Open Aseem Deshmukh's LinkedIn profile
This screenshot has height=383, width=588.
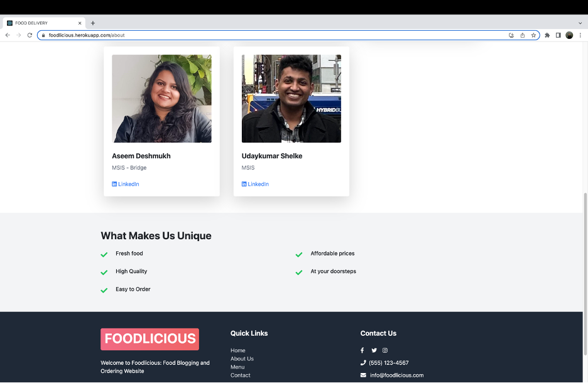pyautogui.click(x=125, y=184)
